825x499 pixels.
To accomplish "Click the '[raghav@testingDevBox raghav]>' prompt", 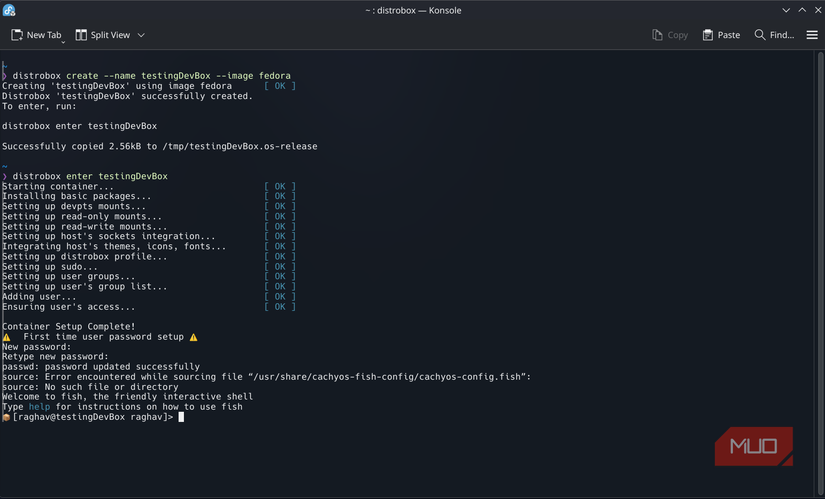I will 93,417.
